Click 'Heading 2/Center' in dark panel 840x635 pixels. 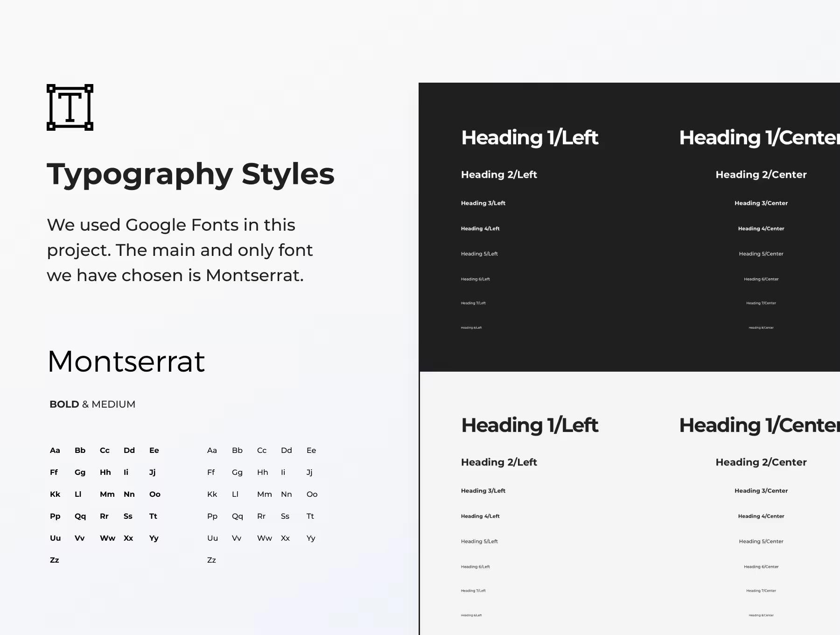pos(761,175)
